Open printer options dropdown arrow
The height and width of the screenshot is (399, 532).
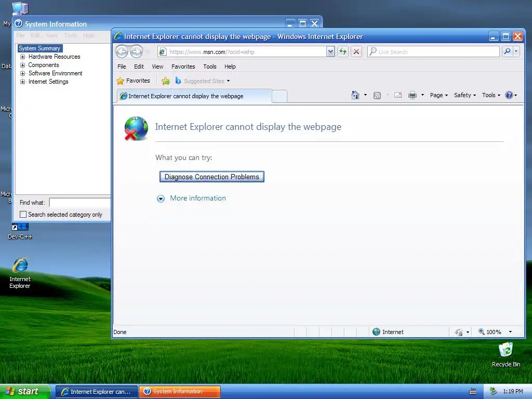[422, 95]
